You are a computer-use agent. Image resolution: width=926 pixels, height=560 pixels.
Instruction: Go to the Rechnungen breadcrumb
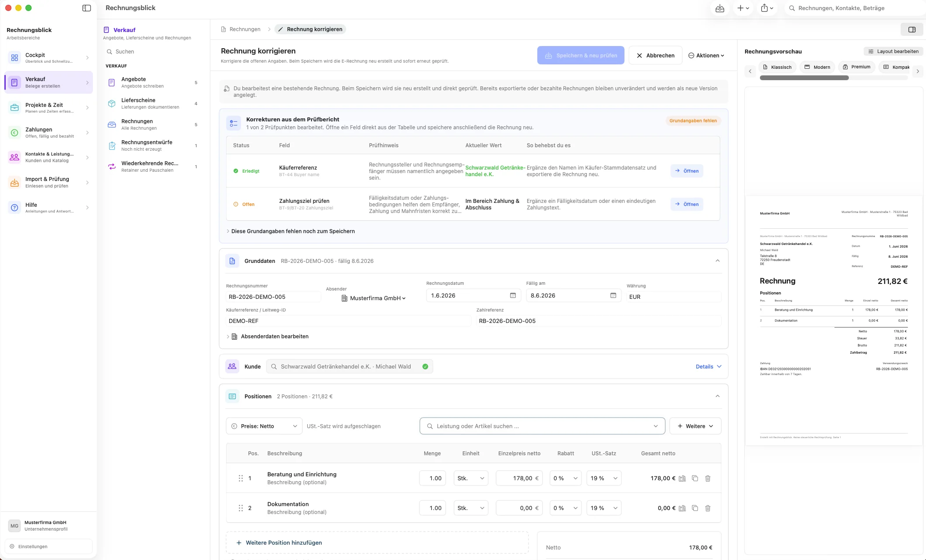click(x=241, y=29)
